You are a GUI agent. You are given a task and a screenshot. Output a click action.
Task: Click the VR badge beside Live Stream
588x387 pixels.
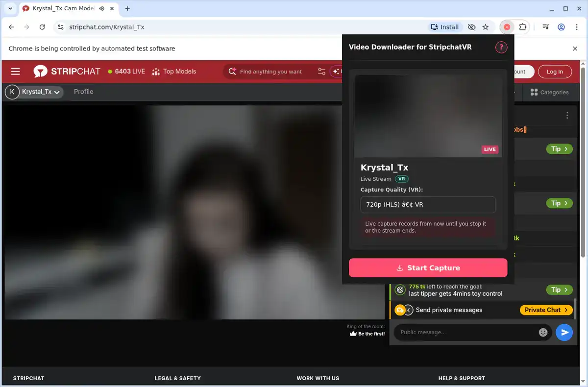tap(402, 179)
